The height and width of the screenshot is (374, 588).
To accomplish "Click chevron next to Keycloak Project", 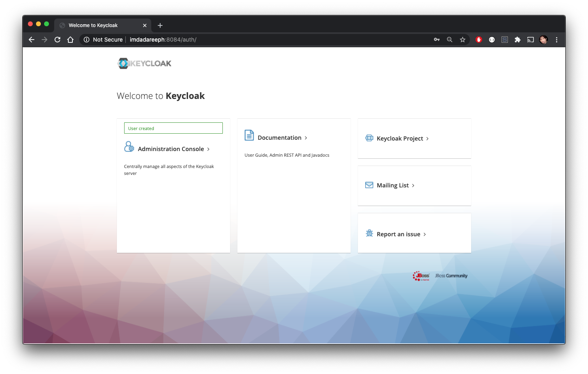I will point(427,139).
